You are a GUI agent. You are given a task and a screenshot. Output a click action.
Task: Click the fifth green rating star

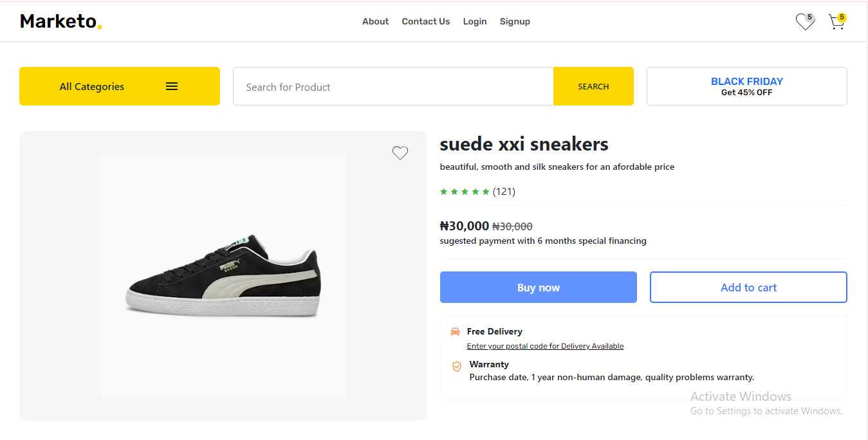[x=486, y=192]
